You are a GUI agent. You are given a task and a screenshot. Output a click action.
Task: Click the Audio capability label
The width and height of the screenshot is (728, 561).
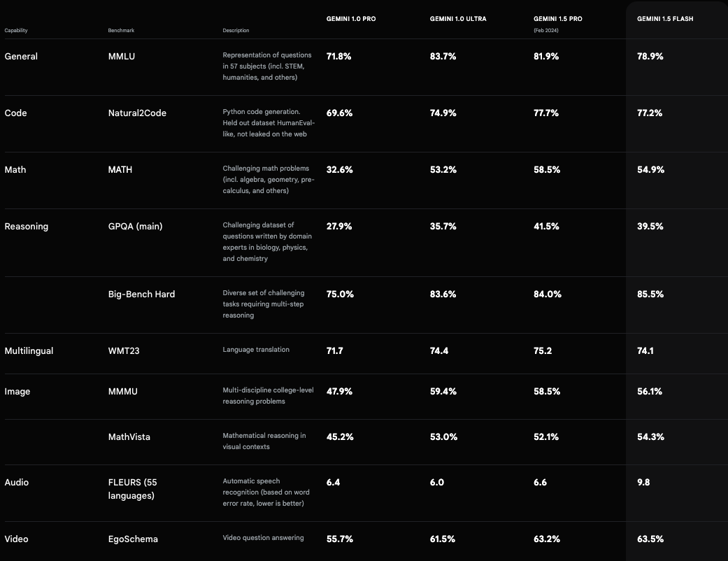17,483
